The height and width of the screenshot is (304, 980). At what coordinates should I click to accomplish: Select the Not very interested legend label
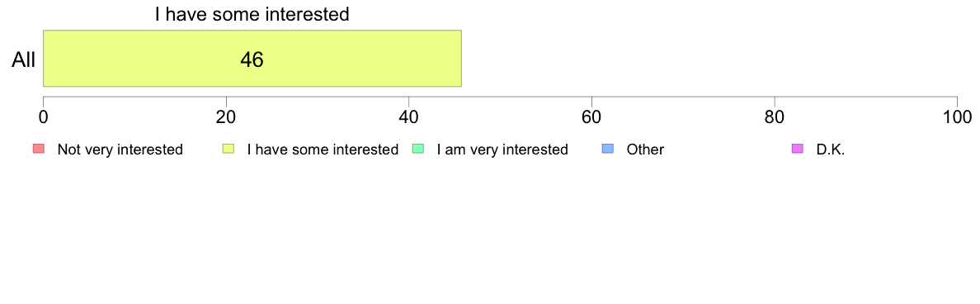coord(120,150)
